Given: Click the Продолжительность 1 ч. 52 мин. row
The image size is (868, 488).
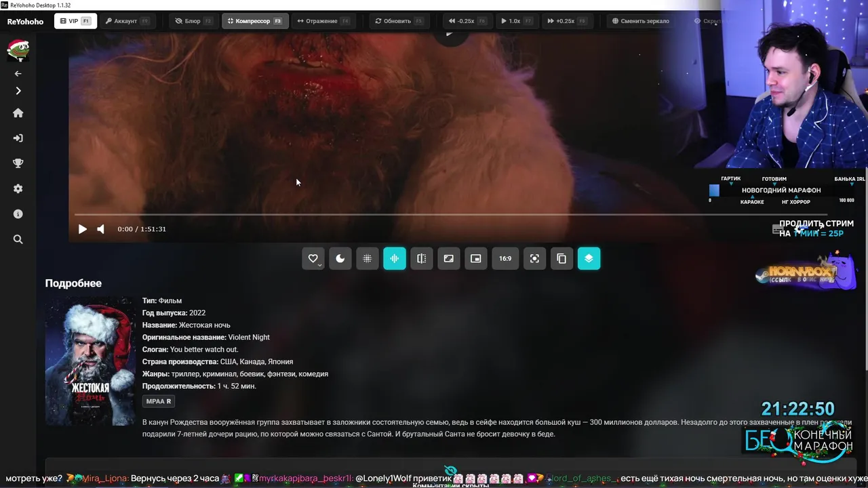Looking at the screenshot, I should pos(199,386).
